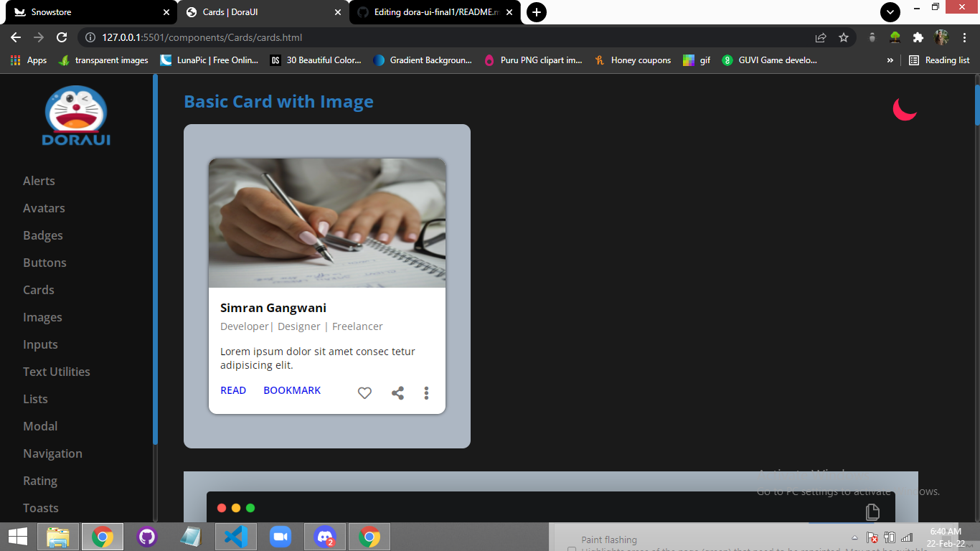The height and width of the screenshot is (551, 980).
Task: Select the Cards | DoraUI tab
Action: [263, 12]
